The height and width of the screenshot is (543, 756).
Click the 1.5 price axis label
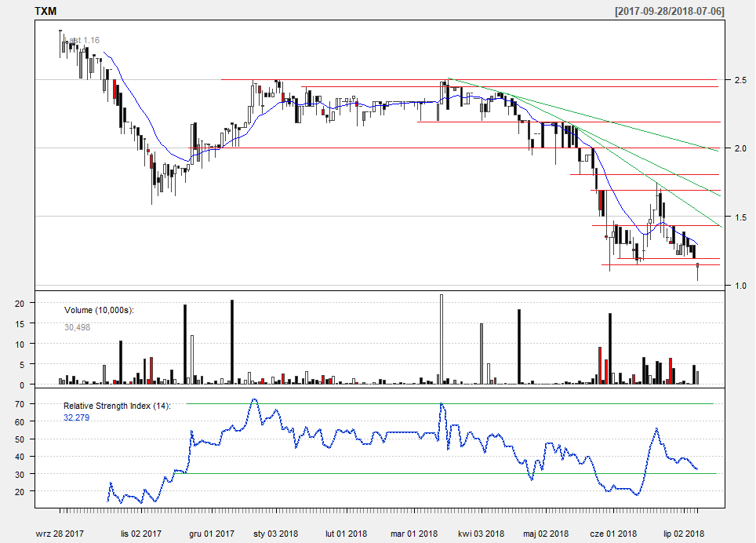coord(740,217)
